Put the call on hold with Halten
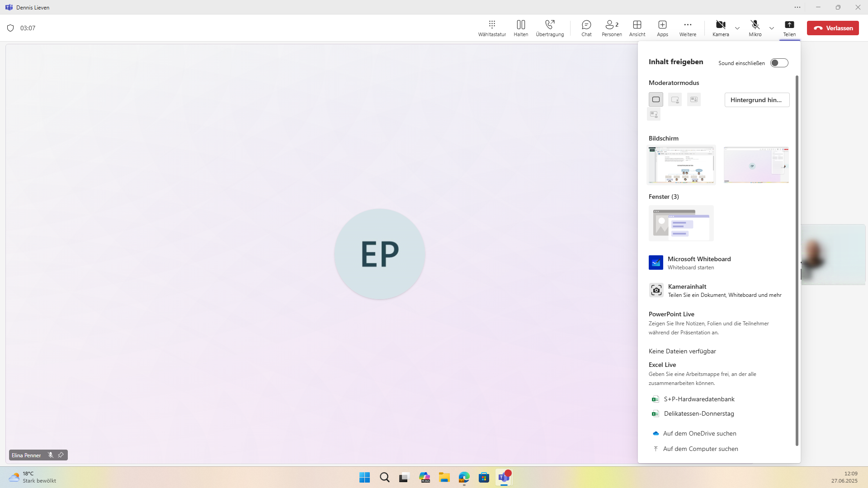868x488 pixels. coord(521,28)
